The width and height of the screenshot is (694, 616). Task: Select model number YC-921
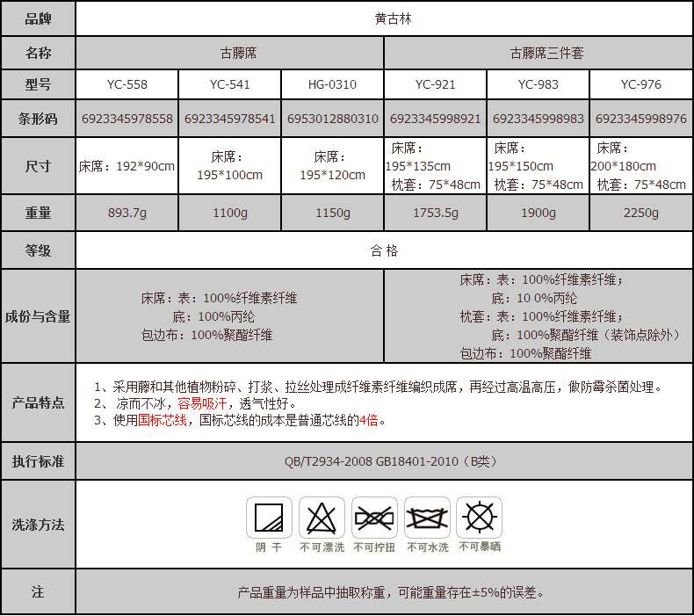(436, 84)
